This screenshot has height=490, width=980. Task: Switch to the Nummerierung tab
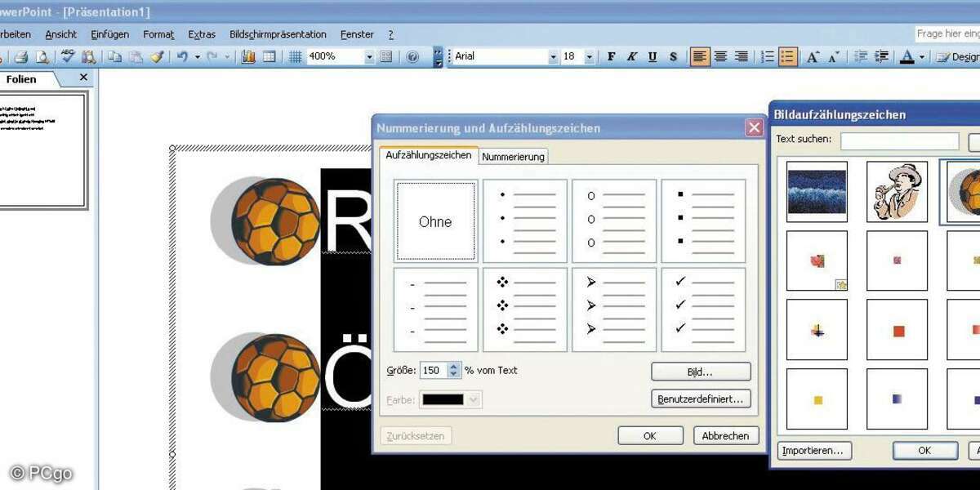(x=513, y=156)
